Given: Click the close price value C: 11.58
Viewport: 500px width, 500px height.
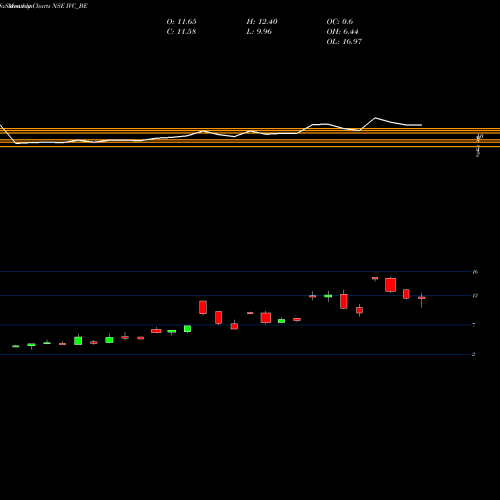Looking at the screenshot, I should tap(181, 32).
